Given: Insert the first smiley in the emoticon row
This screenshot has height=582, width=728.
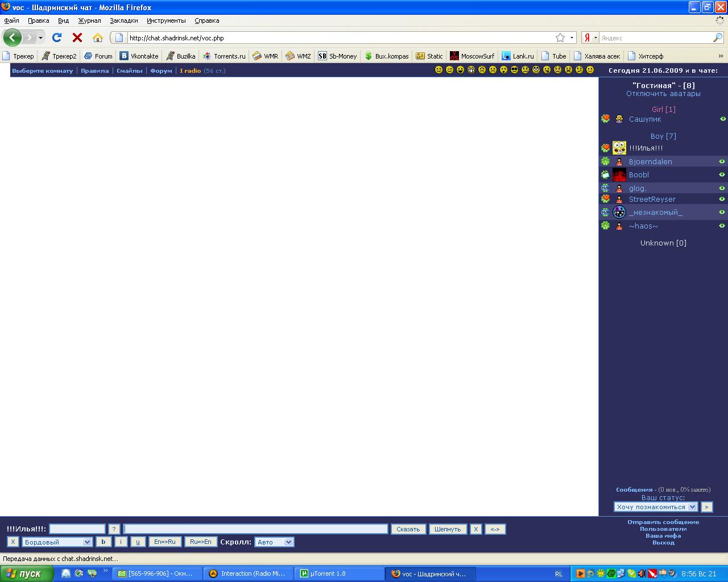Looking at the screenshot, I should [439, 70].
